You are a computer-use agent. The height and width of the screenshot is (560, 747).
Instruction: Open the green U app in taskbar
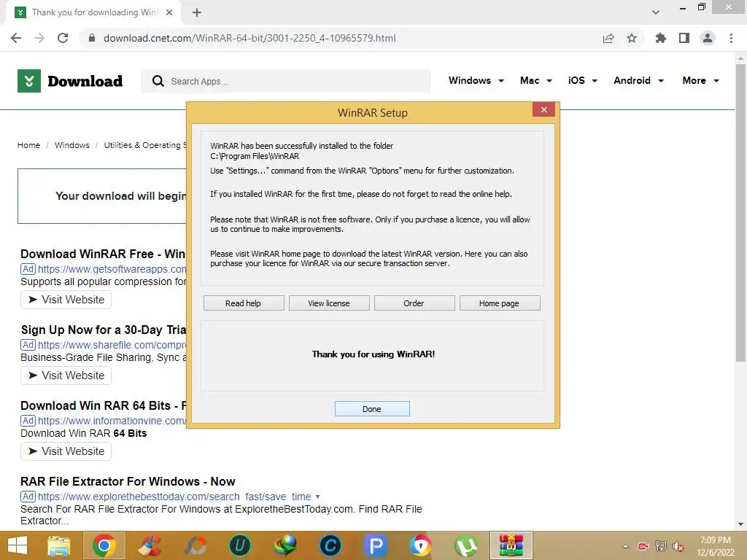coord(239,545)
